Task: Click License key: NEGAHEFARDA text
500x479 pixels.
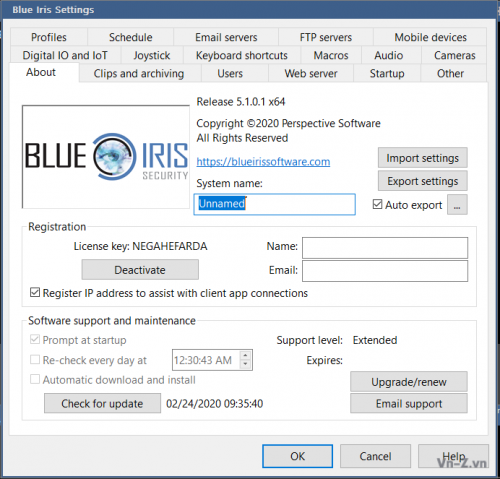Action: coord(140,246)
